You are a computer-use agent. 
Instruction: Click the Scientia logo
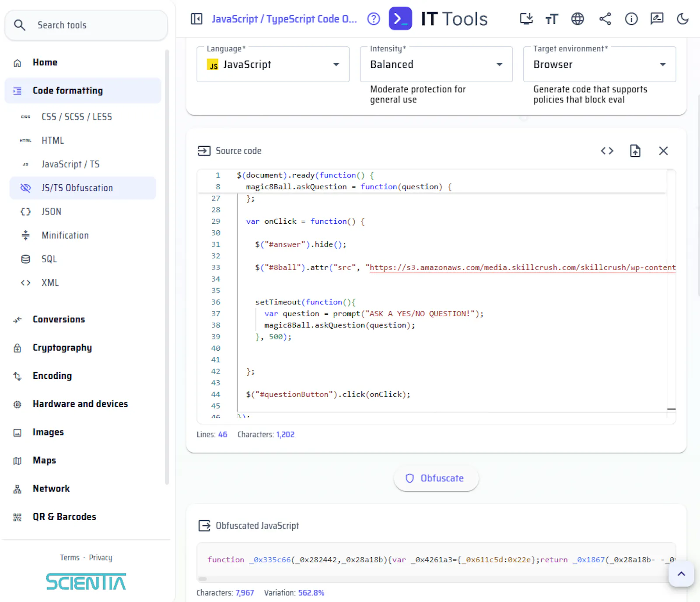click(x=86, y=582)
